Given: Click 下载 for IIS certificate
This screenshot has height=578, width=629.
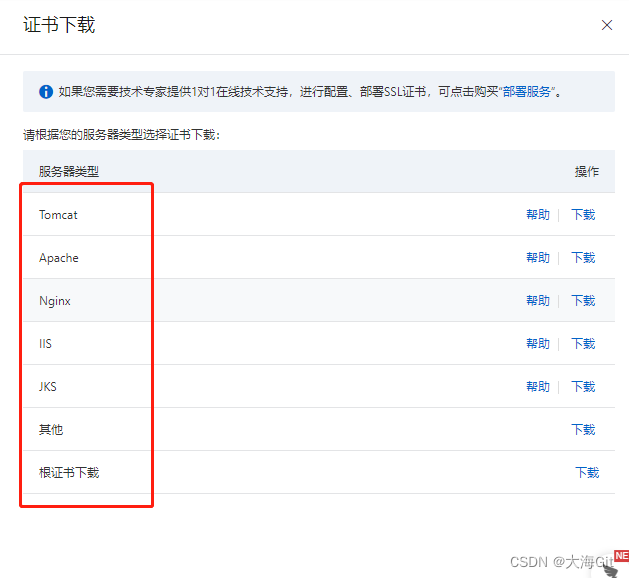Looking at the screenshot, I should [583, 343].
